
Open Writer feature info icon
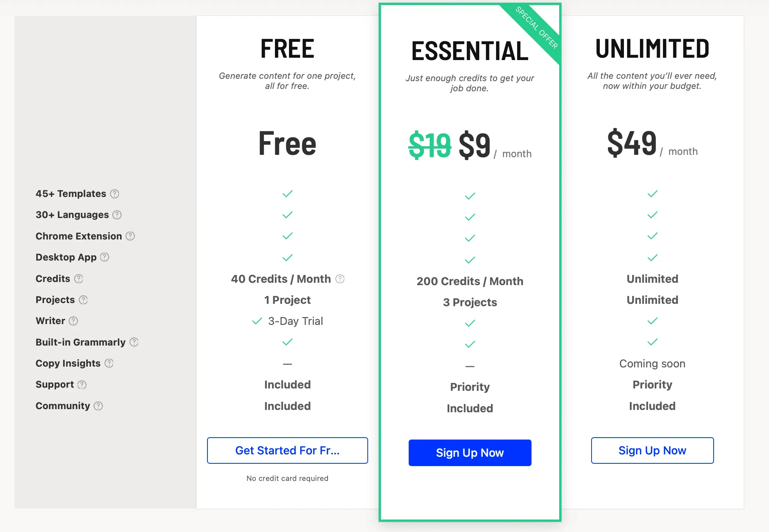[x=73, y=321]
